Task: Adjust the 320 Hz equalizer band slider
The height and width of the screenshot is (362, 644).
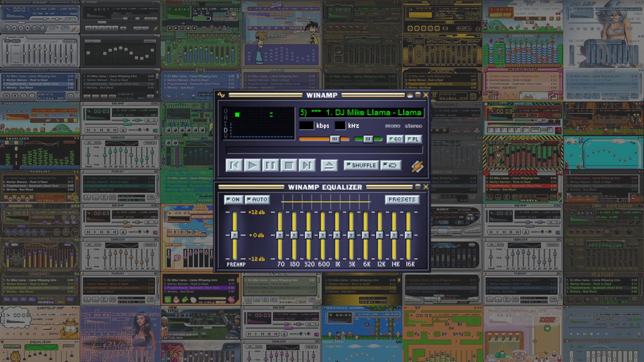Action: [308, 235]
